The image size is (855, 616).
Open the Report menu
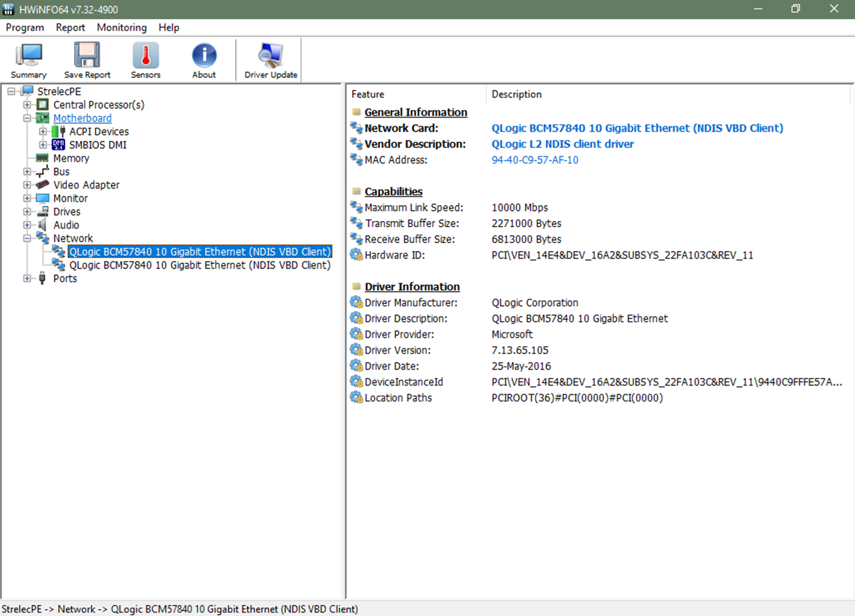click(70, 27)
